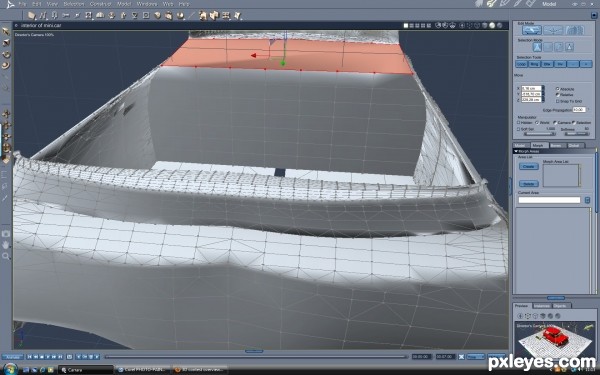Click the Loop selection tool button

[522, 64]
